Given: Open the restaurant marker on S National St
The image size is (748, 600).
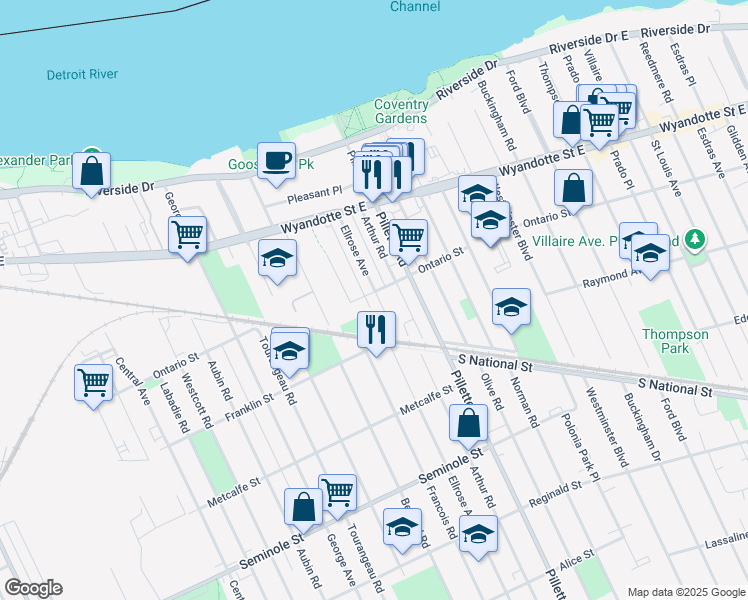Looking at the screenshot, I should click(376, 329).
